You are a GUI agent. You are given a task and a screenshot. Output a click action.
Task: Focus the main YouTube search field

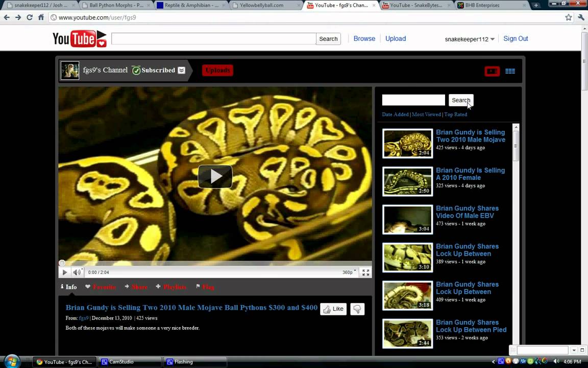[214, 39]
